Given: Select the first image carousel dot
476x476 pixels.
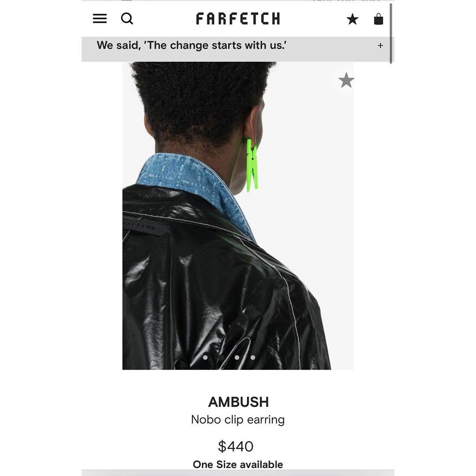Looking at the screenshot, I should click(x=205, y=357).
